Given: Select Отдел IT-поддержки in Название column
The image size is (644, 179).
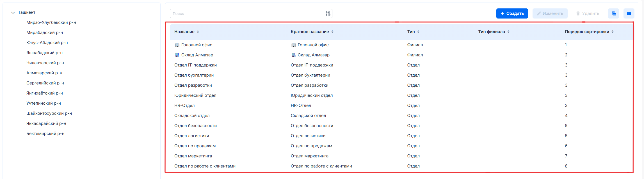Looking at the screenshot, I should [195, 65].
